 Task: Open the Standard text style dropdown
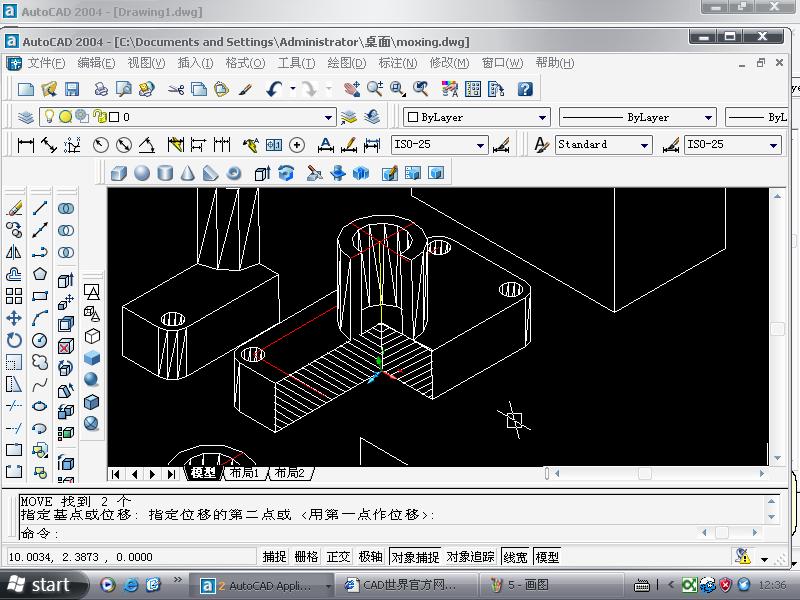click(644, 145)
